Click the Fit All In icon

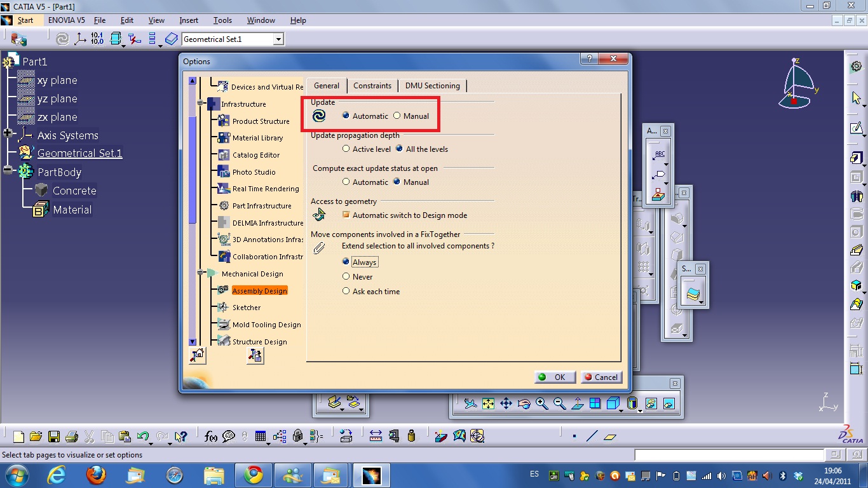tap(488, 403)
